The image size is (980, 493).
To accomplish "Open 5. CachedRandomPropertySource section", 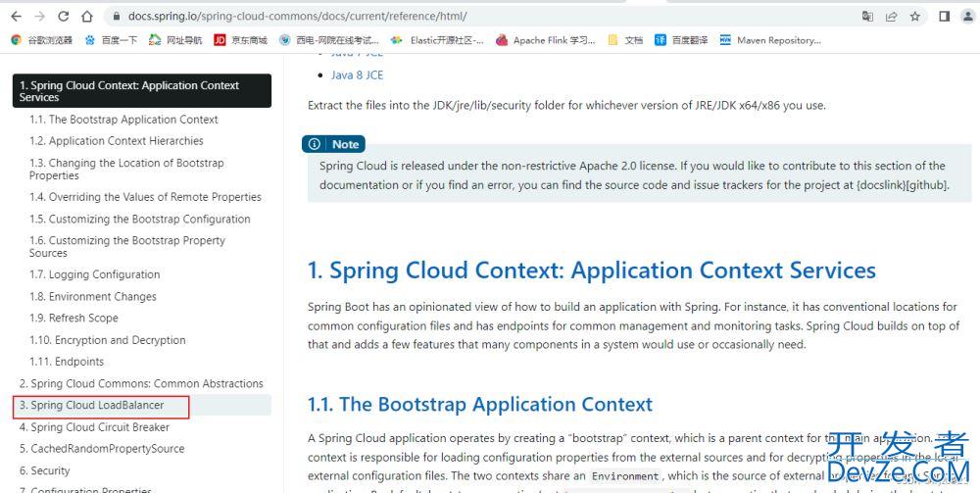I will click(x=102, y=449).
